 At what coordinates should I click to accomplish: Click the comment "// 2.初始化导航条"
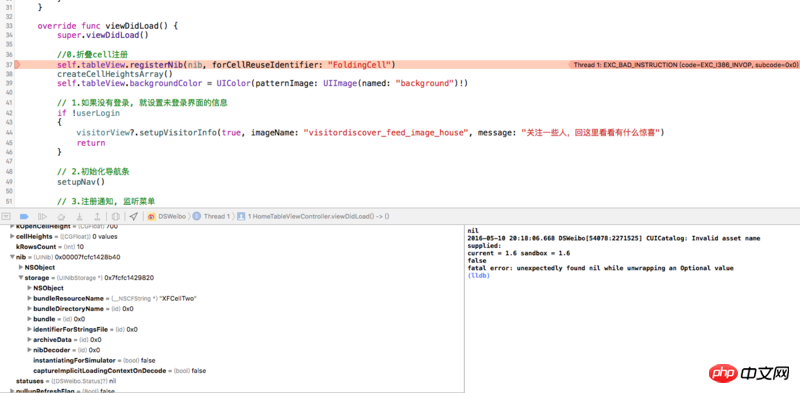click(x=93, y=172)
